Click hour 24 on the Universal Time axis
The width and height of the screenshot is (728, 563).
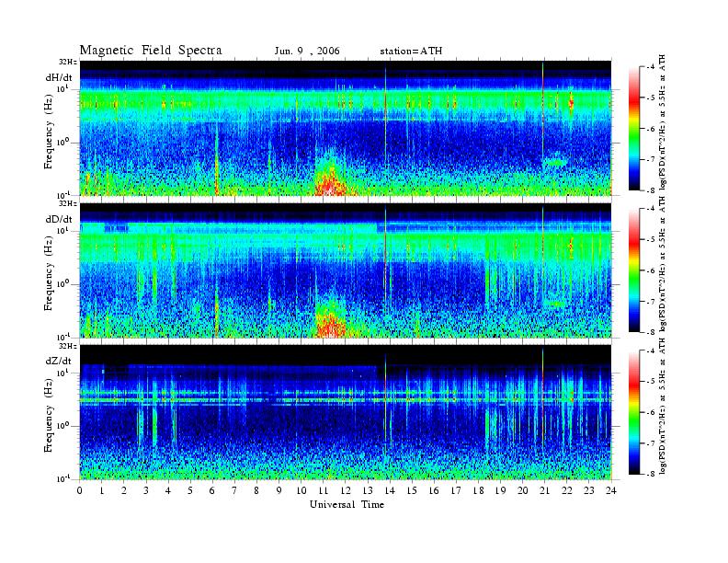[x=611, y=490]
